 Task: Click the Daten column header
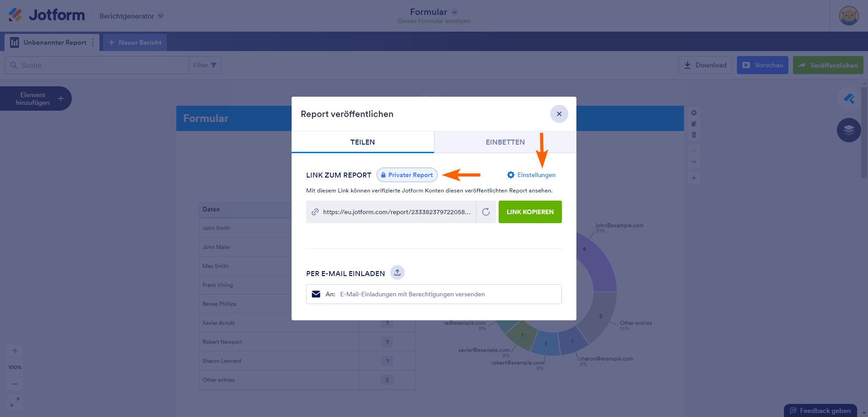(x=211, y=210)
